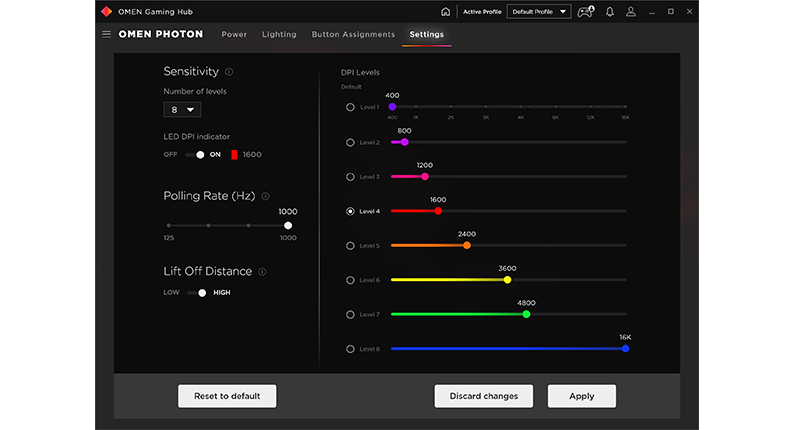795x430 pixels.
Task: Open the gamepad rewards icon
Action: 586,12
